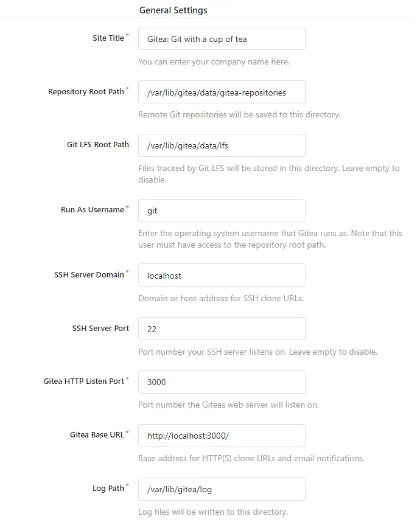Click inside the Gitea Base URL field
This screenshot has height=522, width=420.
(222, 436)
